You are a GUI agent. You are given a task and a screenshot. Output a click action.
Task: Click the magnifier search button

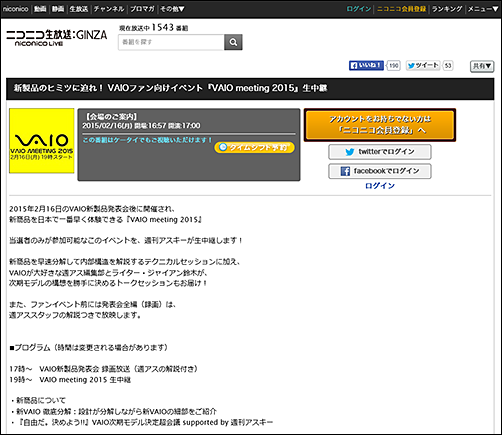233,42
